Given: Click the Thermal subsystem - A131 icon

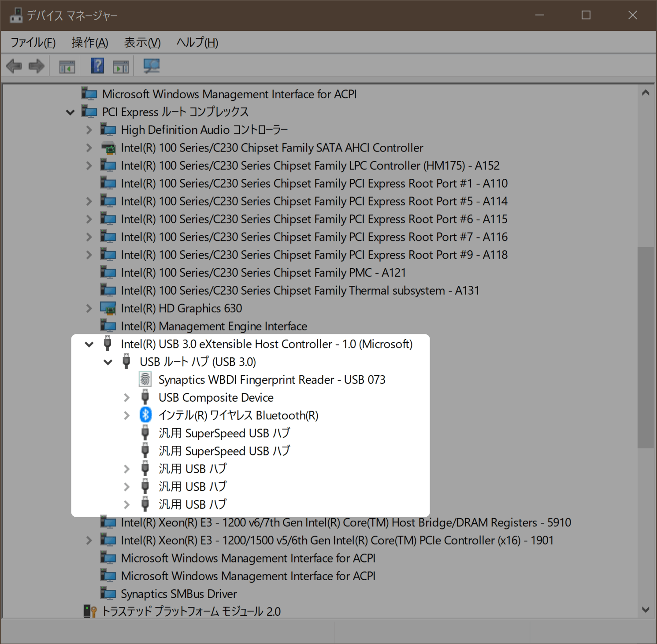Looking at the screenshot, I should 108,290.
